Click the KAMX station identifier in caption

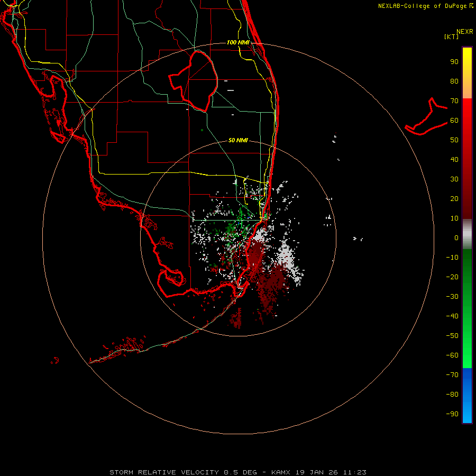(281, 472)
